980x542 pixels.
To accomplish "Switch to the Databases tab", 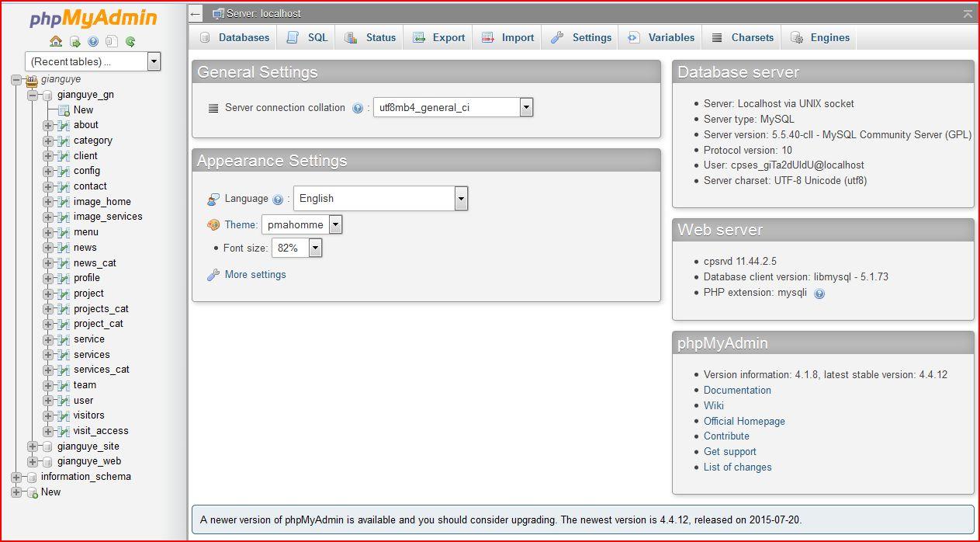I will tap(234, 37).
